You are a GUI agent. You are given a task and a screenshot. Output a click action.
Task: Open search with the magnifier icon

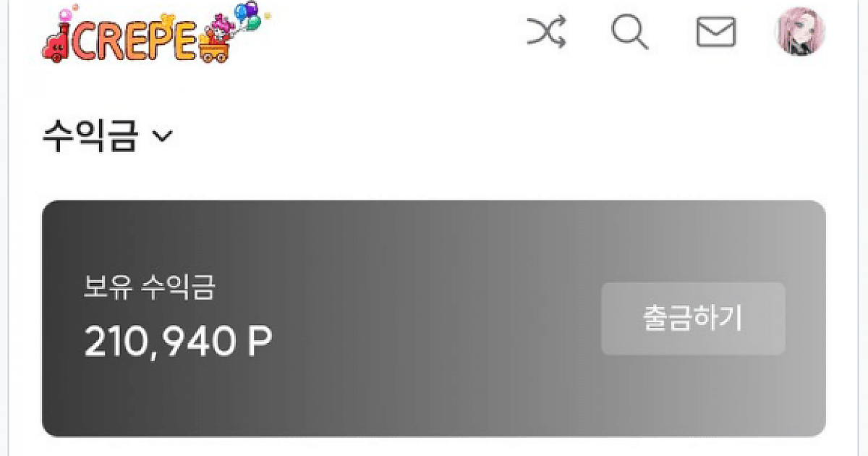(630, 33)
